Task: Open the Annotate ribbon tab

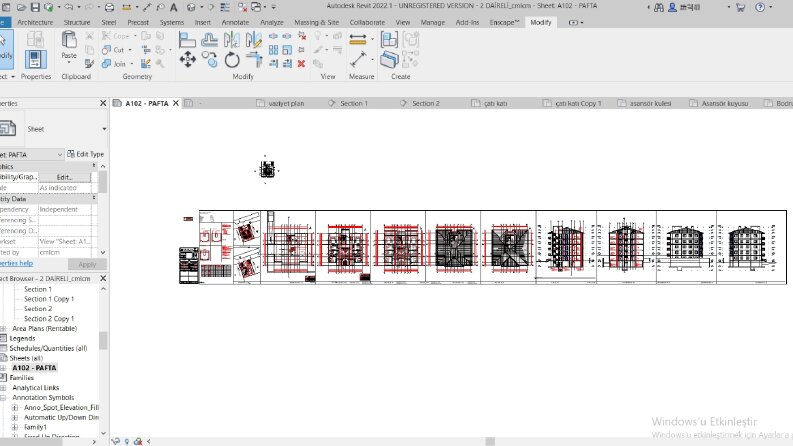Action: pyautogui.click(x=235, y=22)
